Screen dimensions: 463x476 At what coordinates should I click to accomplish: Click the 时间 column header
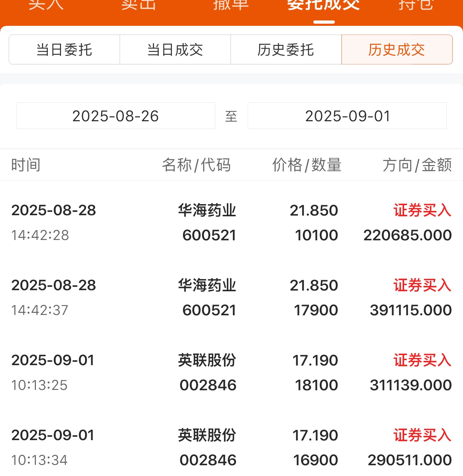click(26, 165)
